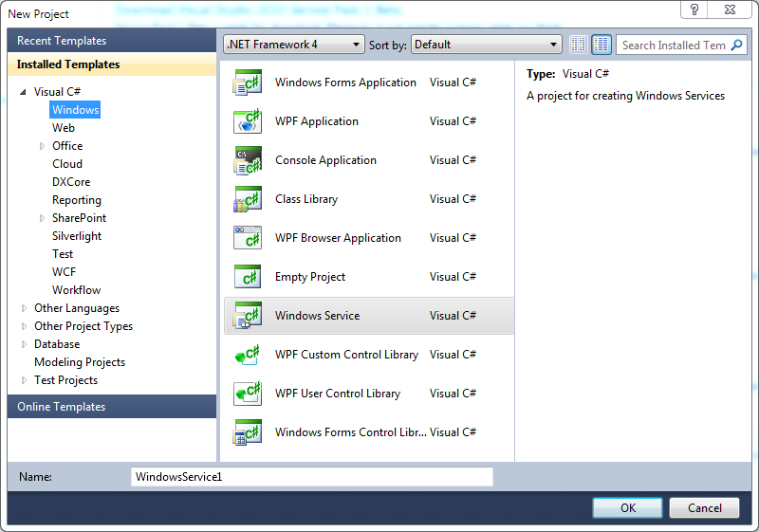Click the Class Library template icon
Viewport: 759px width, 532px height.
click(x=248, y=199)
